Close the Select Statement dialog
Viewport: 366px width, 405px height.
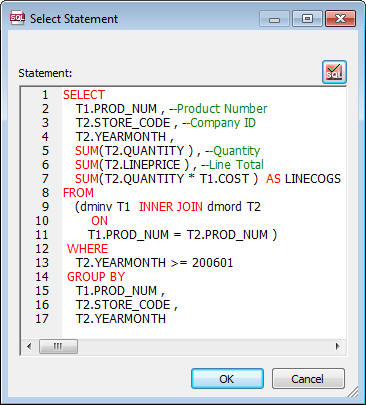[x=340, y=19]
